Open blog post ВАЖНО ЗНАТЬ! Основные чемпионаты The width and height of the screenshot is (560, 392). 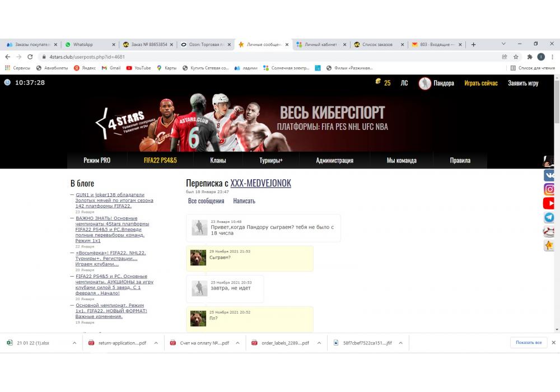tap(112, 229)
